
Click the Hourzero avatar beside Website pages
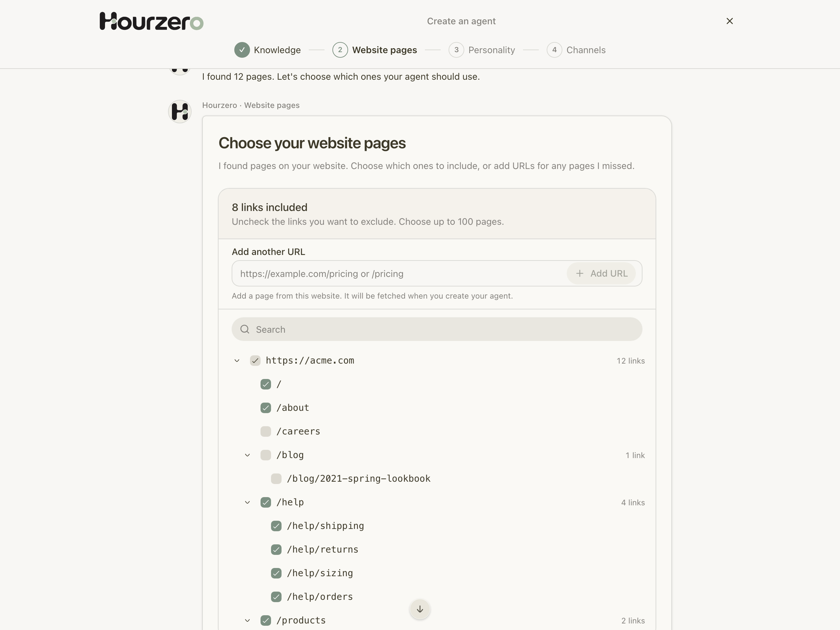point(179,112)
